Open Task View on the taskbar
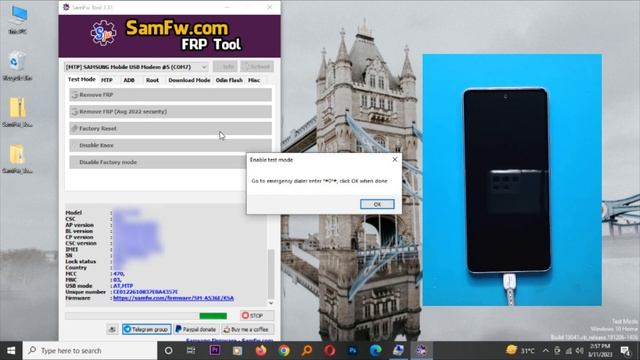The width and height of the screenshot is (640, 360). click(x=191, y=351)
